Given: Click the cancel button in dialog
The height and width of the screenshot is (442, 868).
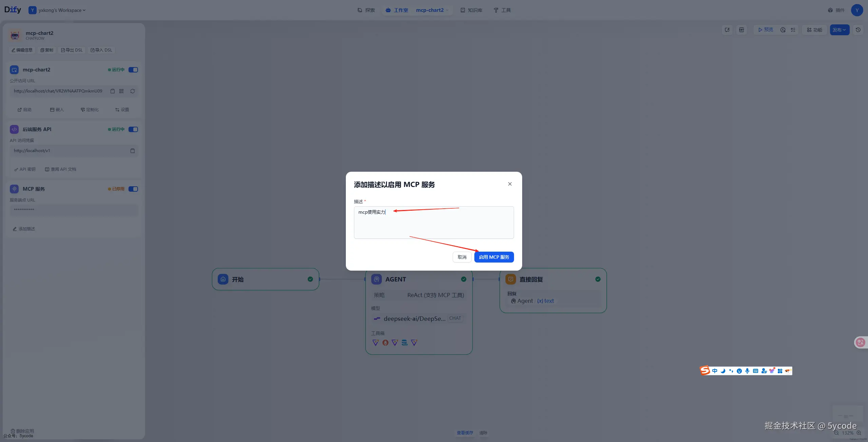Looking at the screenshot, I should click(x=462, y=257).
